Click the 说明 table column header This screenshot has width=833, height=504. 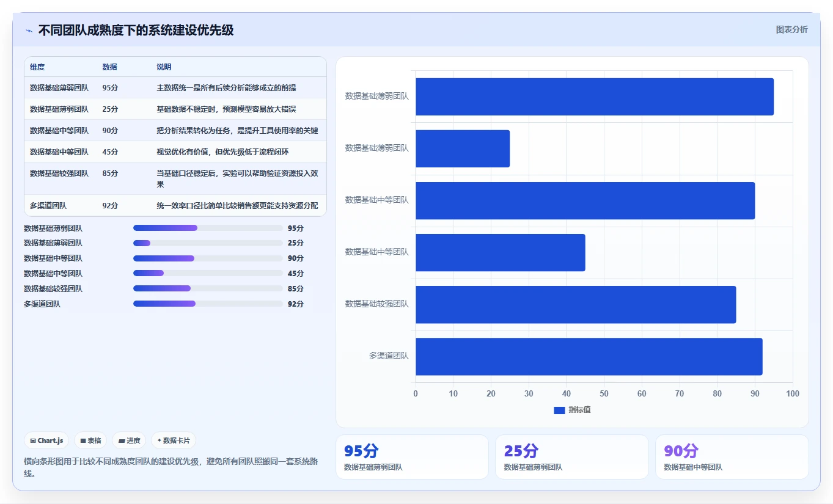[164, 67]
